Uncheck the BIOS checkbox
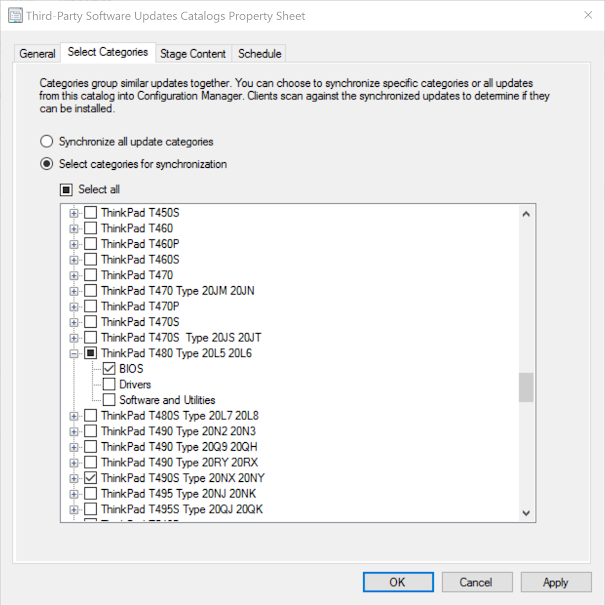Screen dimensions: 605x605 coord(109,369)
